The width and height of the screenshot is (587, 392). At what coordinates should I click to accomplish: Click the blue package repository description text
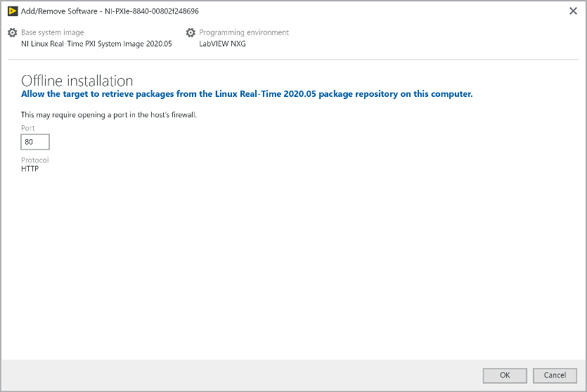coord(246,93)
